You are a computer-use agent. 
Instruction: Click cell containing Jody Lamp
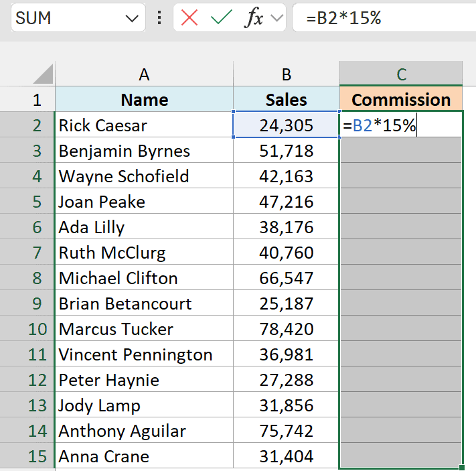coord(144,405)
